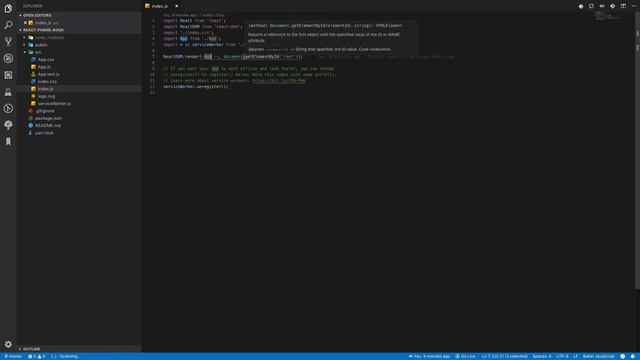Open the GitLens activity bar icon
This screenshot has width=640, height=360.
8,109
